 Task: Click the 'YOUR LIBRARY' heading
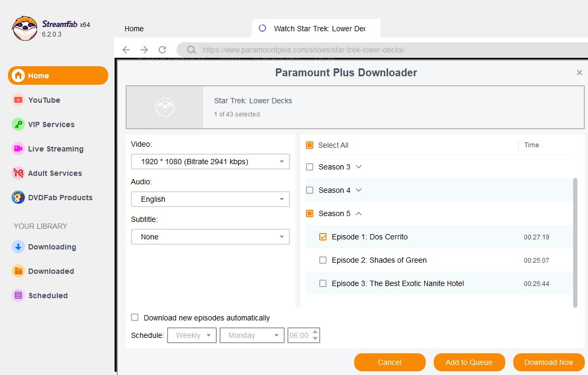tap(40, 226)
